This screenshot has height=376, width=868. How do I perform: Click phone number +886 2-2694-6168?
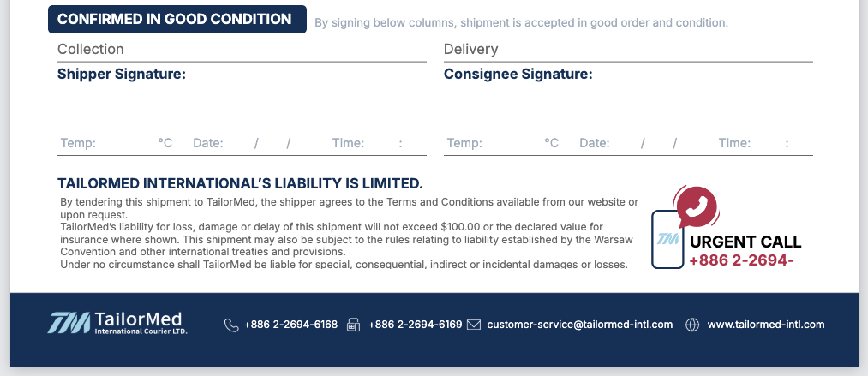pyautogui.click(x=290, y=325)
